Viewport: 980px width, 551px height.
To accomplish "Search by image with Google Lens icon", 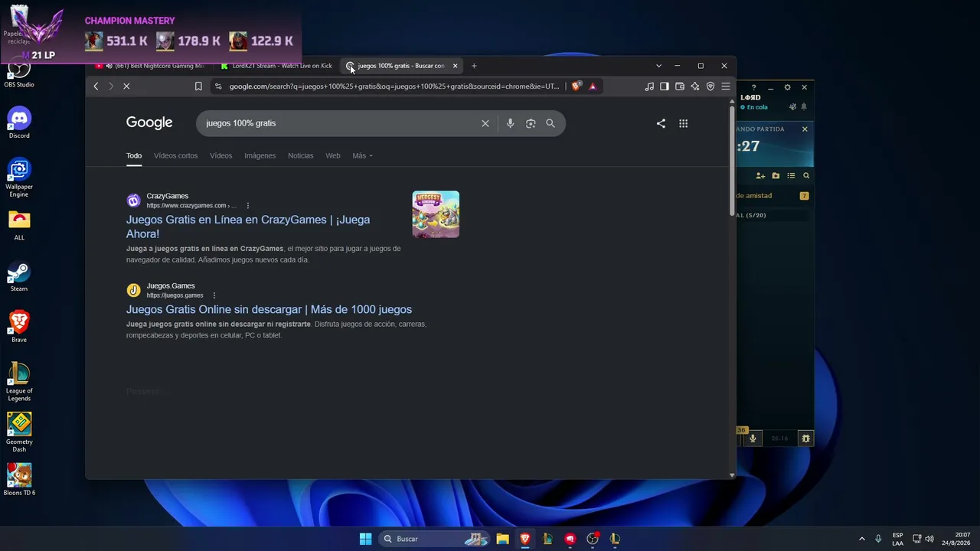I will [531, 123].
